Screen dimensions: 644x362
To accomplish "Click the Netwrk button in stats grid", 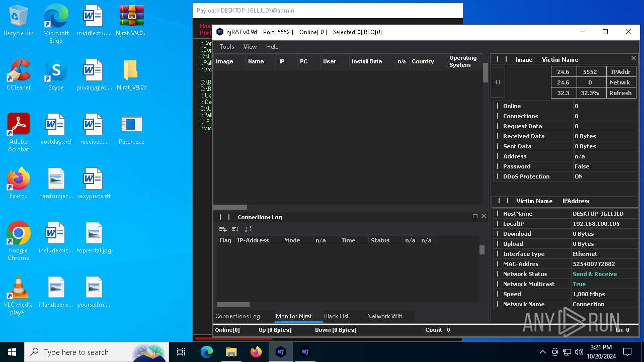I will pyautogui.click(x=620, y=82).
